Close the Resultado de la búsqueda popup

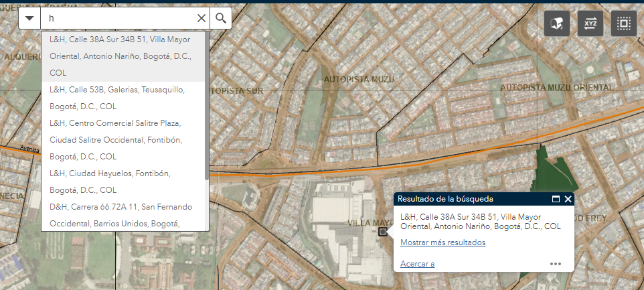pyautogui.click(x=568, y=199)
